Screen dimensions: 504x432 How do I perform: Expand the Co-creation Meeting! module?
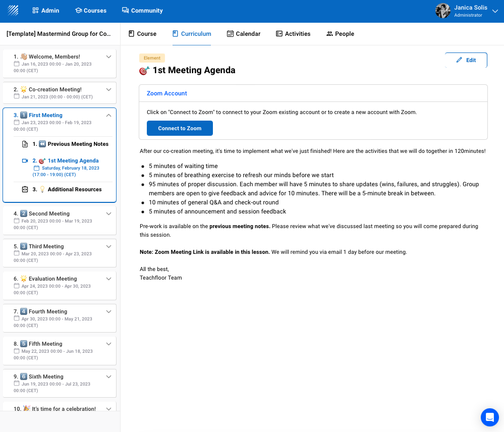point(108,90)
